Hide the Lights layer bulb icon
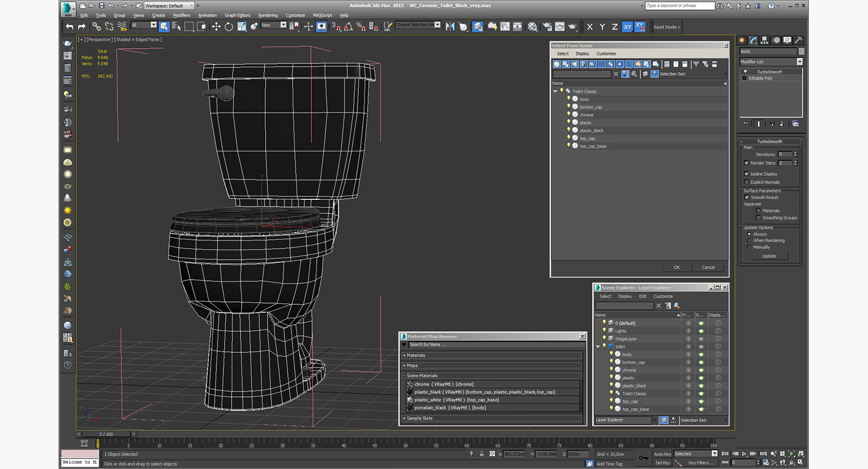Viewport: 868px width, 469px height. (604, 331)
